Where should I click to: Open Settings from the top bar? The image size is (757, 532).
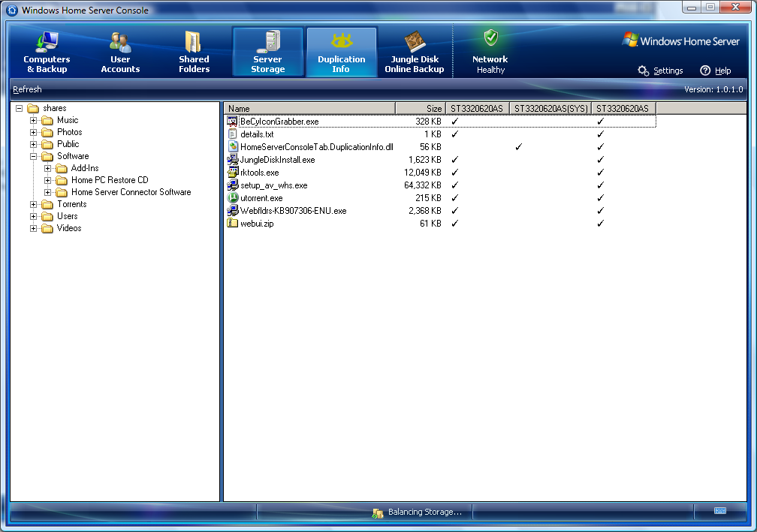coord(660,71)
